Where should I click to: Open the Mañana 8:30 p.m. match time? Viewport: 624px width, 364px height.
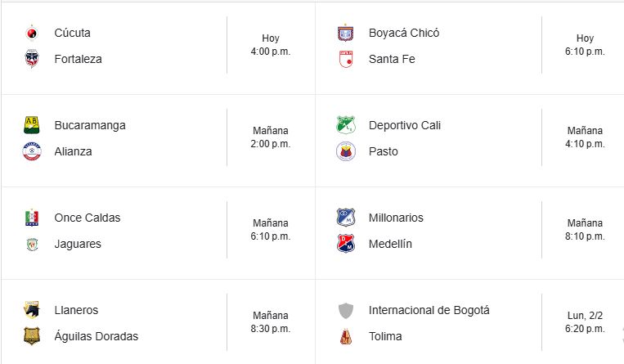(271, 322)
